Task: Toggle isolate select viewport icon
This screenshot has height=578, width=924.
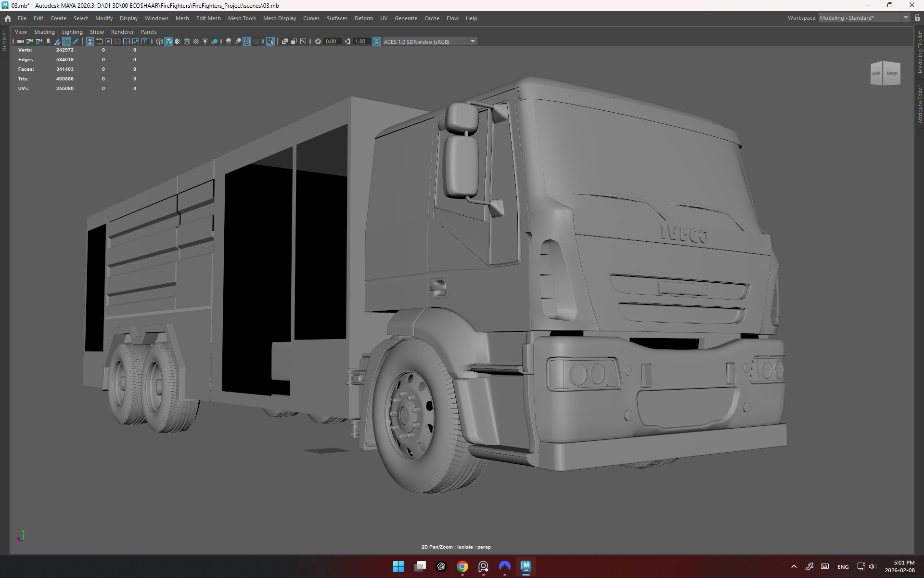Action: [270, 41]
